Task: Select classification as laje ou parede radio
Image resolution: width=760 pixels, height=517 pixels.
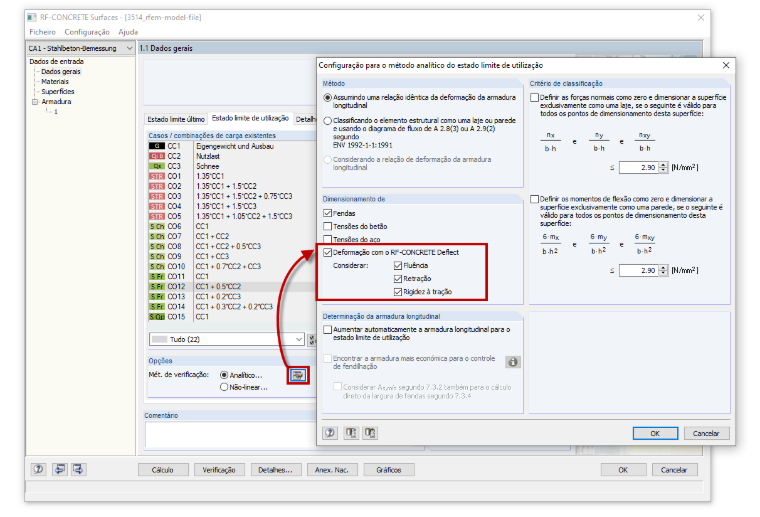Action: coord(328,121)
